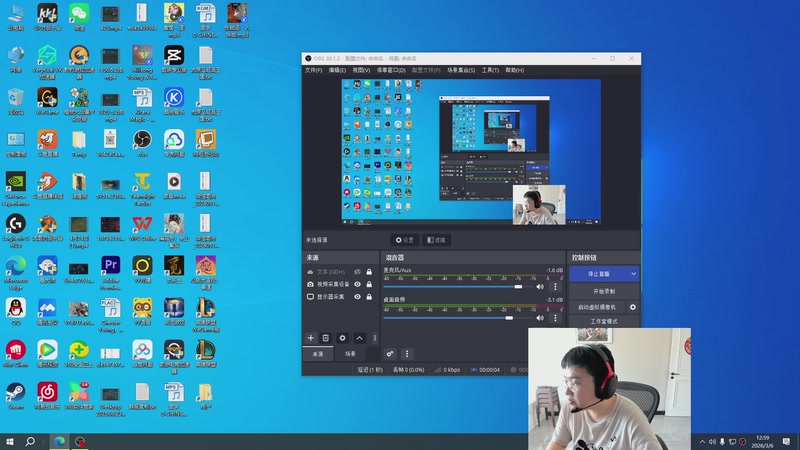800x450 pixels.
Task: Open the 文件(F) menu in OBS
Action: click(x=313, y=70)
